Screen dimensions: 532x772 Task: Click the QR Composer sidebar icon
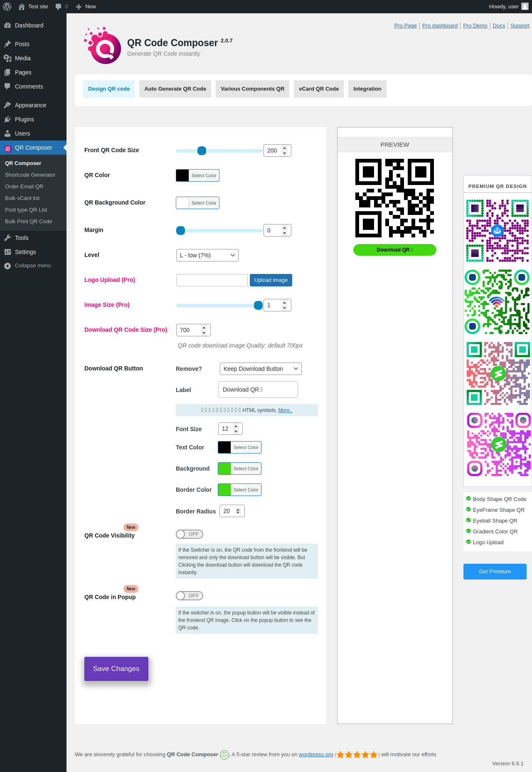[x=7, y=148]
